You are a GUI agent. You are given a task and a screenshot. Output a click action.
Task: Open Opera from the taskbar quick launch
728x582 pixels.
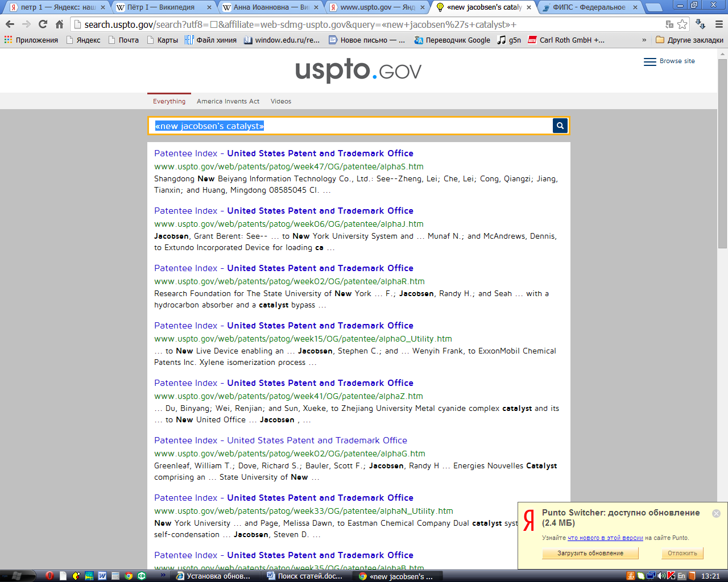pyautogui.click(x=49, y=576)
